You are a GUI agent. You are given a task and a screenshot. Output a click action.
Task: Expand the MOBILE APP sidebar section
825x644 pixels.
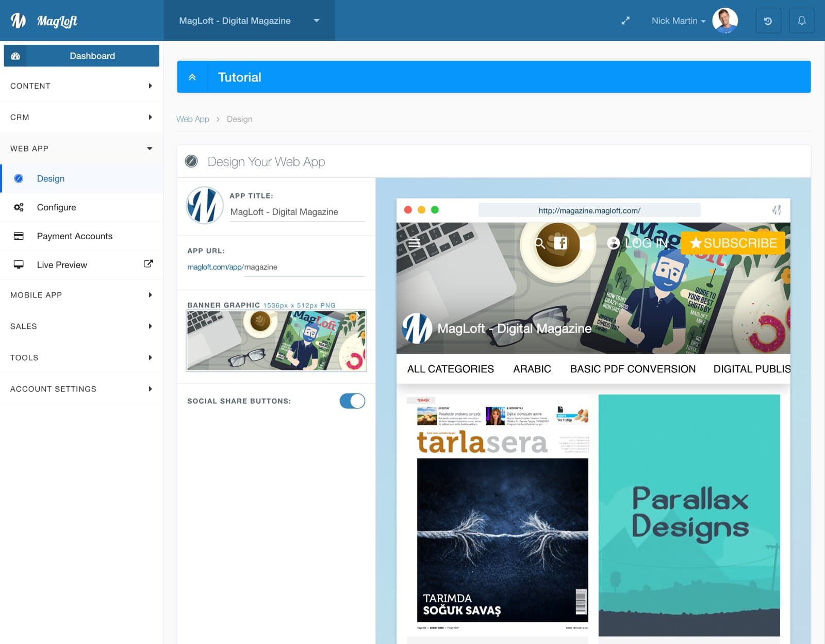pyautogui.click(x=81, y=295)
